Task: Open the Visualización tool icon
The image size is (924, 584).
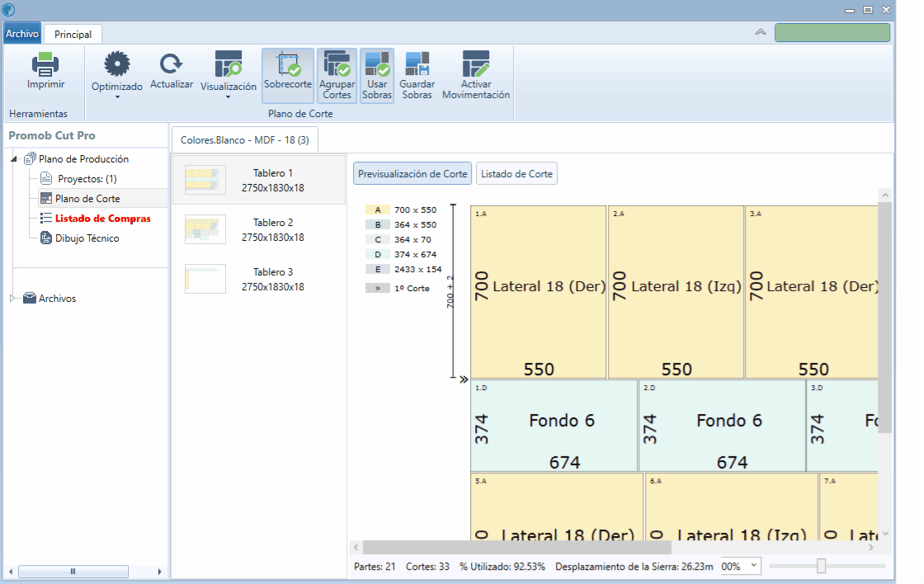Action: coord(229,64)
